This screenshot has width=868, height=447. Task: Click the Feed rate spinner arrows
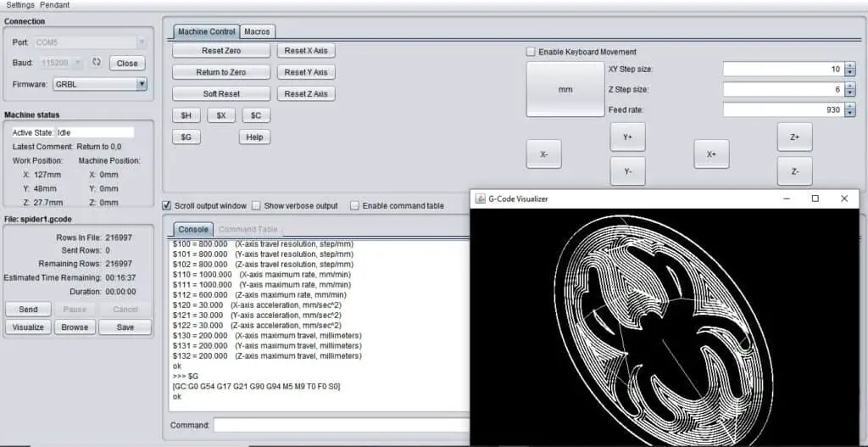coord(850,109)
